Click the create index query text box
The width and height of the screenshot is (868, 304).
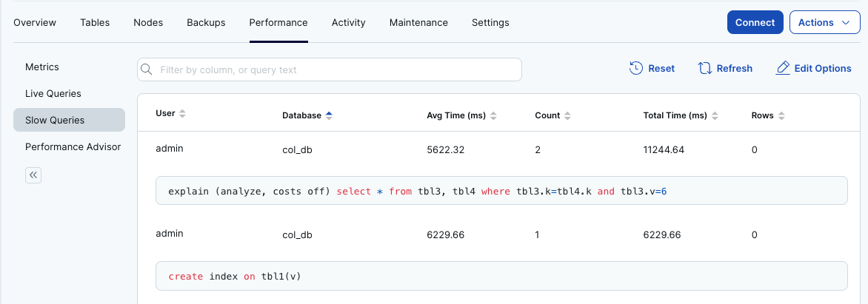501,276
